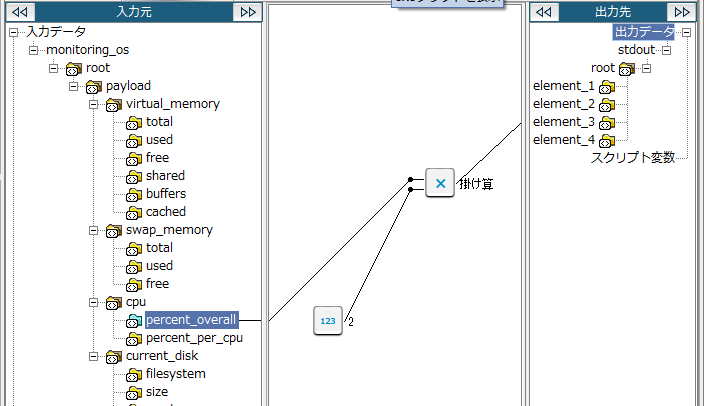This screenshot has width=704, height=406.
Task: Click the output root folder icon
Action: 627,68
